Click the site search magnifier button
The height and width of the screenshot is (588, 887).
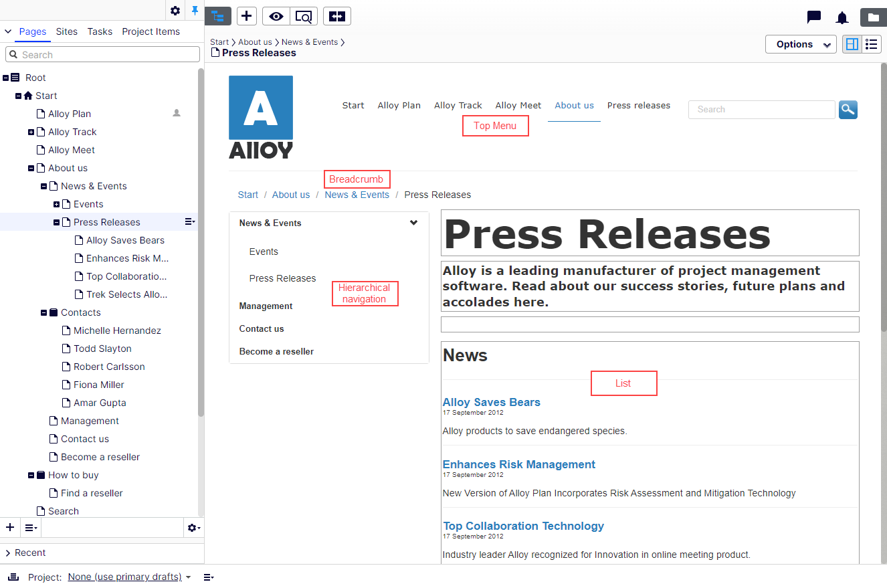(848, 110)
